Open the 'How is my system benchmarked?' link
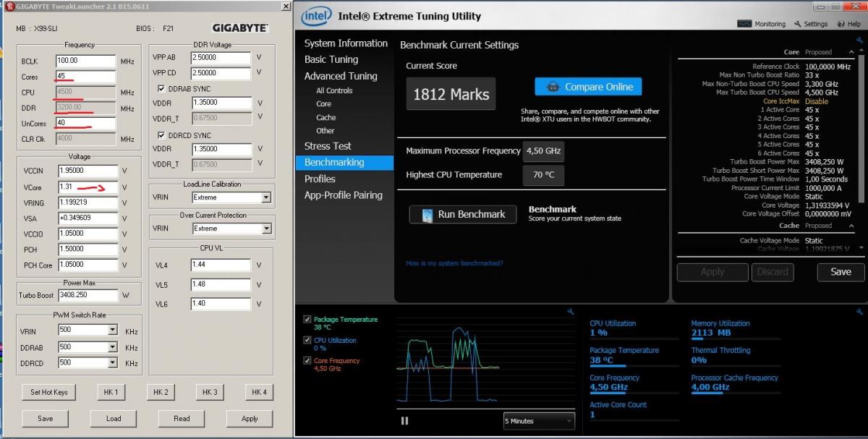Viewport: 868px width, 439px height. coord(454,263)
